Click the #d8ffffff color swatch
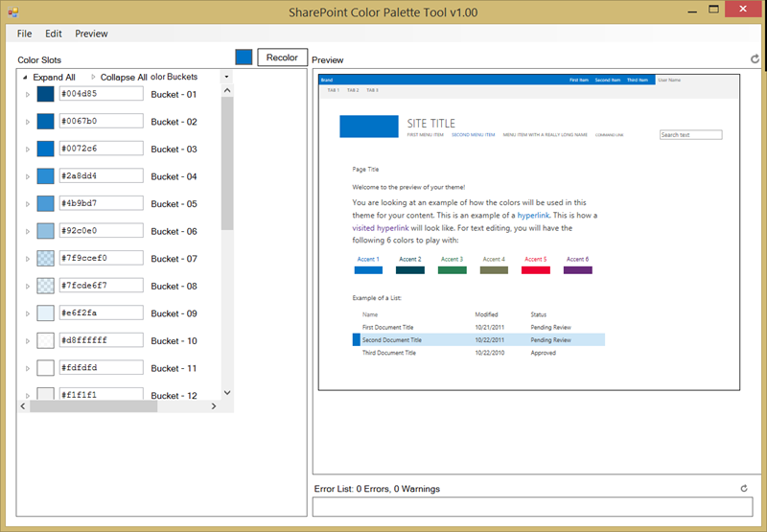 pyautogui.click(x=45, y=340)
